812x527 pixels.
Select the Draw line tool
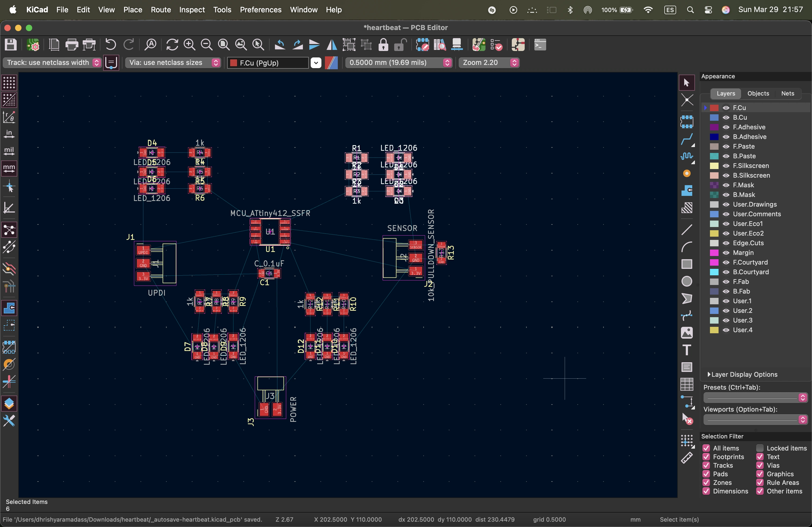click(x=687, y=229)
